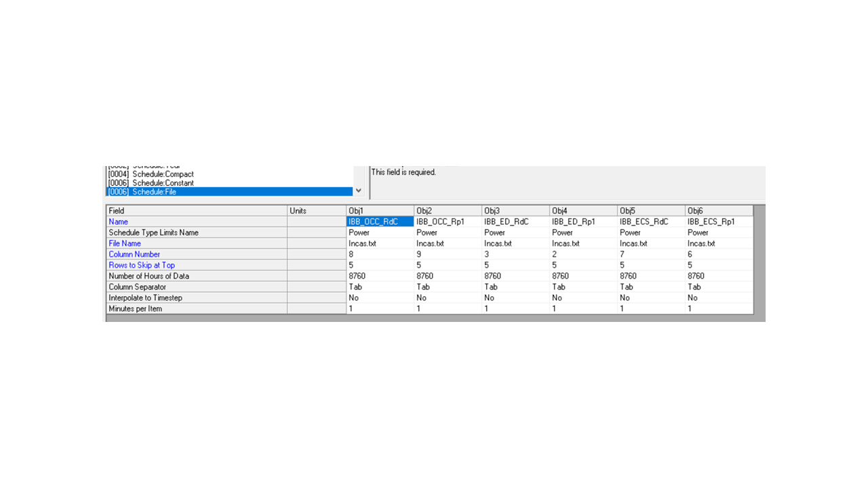Screen dimensions: 868x488
Task: Click the Obj1 column header
Action: pos(380,211)
